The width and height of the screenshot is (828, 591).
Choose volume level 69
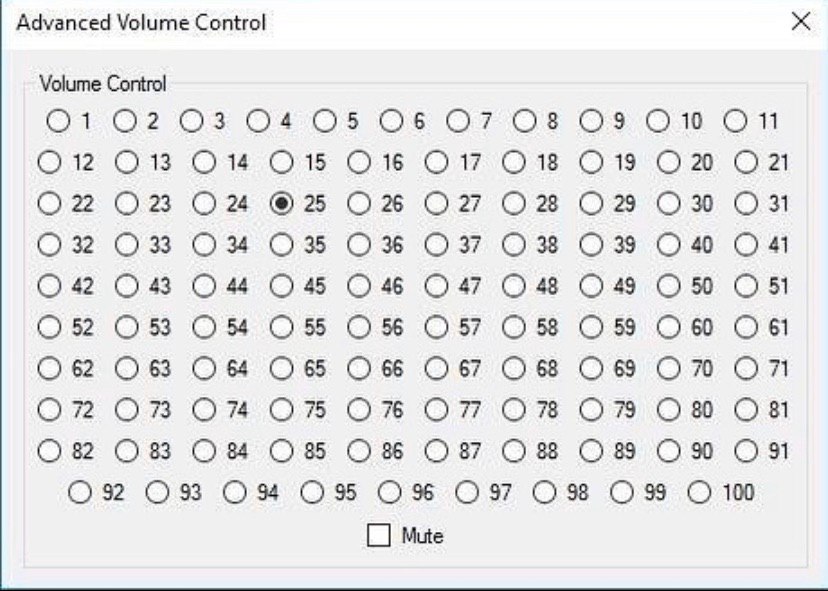coord(592,369)
